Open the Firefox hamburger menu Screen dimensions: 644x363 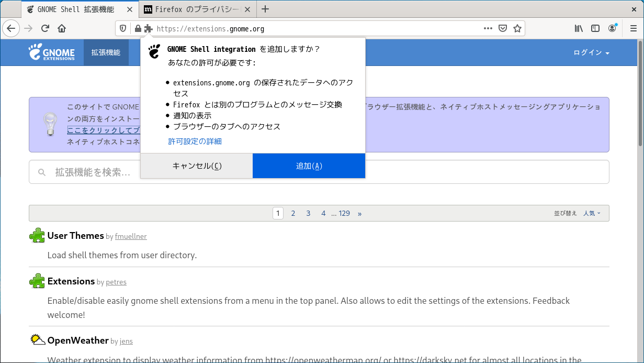coord(633,28)
